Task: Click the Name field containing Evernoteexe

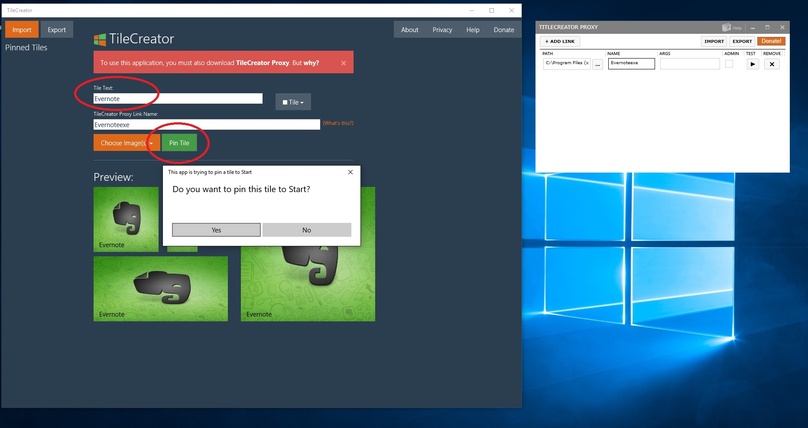Action: coord(631,63)
